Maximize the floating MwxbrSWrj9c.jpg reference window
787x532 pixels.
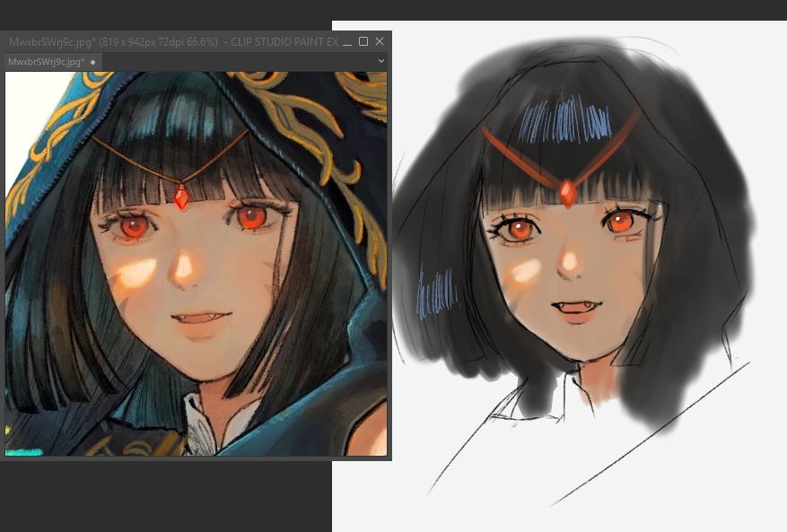[x=363, y=41]
